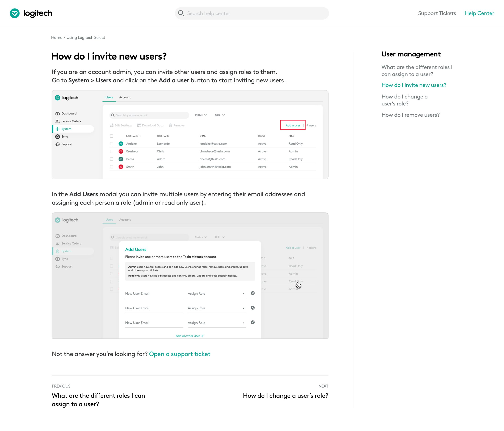This screenshot has height=431, width=504.
Task: Click the Logitech heart logo icon in header
Action: (15, 13)
